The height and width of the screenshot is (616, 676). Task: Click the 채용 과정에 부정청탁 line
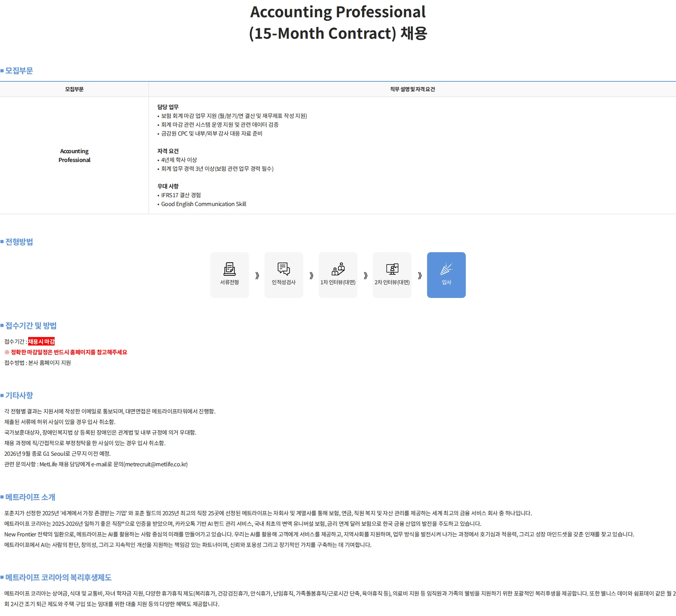pos(85,443)
